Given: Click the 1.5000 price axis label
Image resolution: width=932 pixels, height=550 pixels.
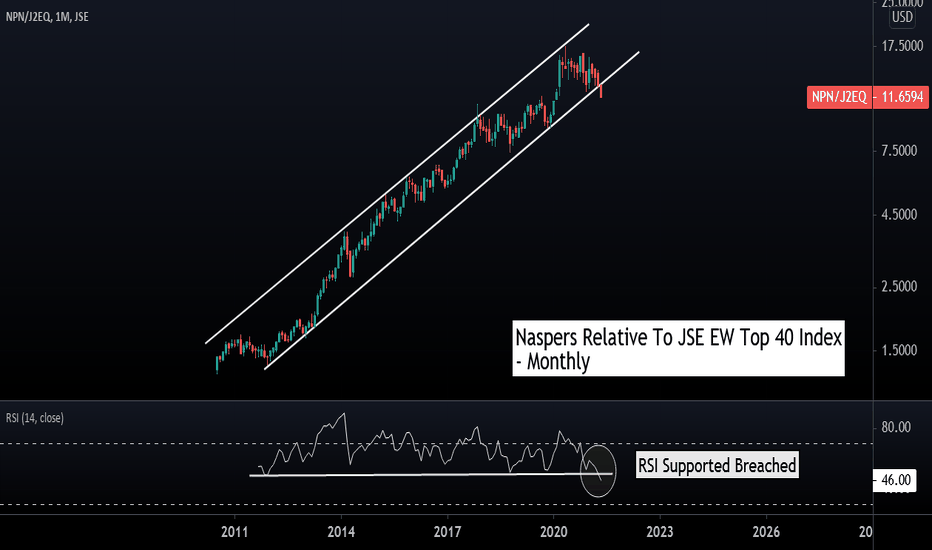Looking at the screenshot, I should [899, 350].
